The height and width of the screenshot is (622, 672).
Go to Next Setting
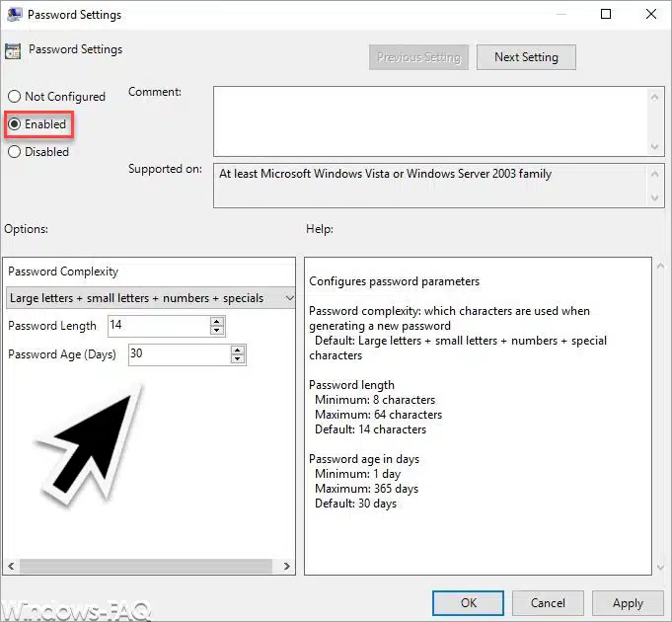point(526,57)
